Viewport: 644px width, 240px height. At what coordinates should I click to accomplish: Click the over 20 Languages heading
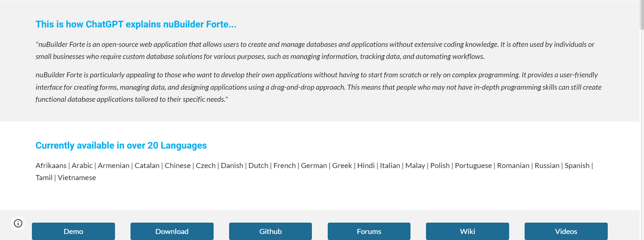coord(121,146)
